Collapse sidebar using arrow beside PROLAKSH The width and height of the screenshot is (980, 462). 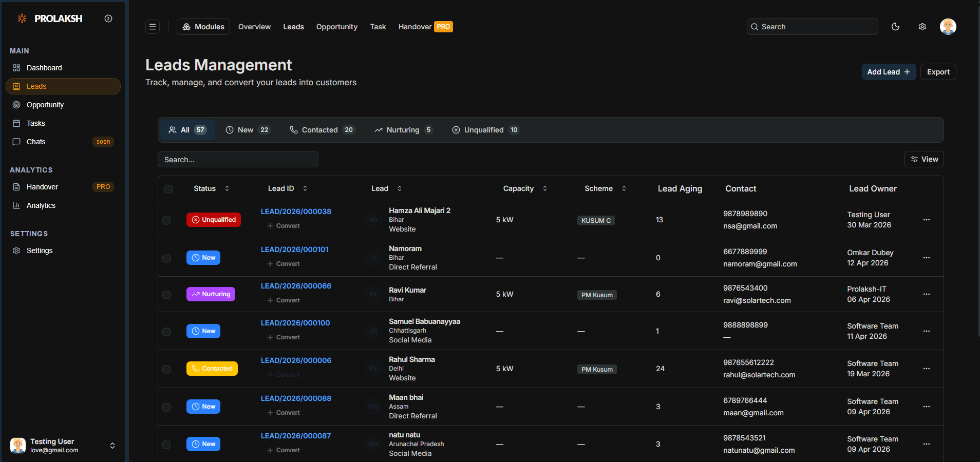(x=108, y=18)
